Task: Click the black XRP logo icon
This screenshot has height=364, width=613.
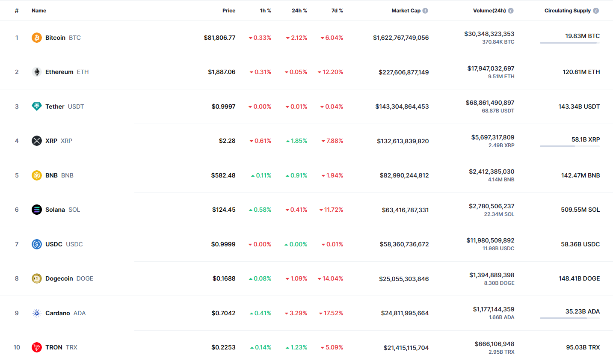Action: [x=37, y=141]
